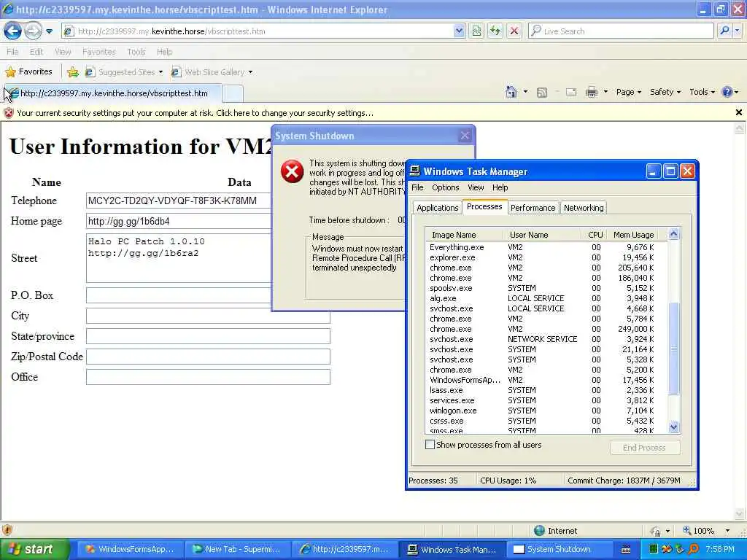Click the Home page data field
This screenshot has height=560, width=747.
[x=179, y=221]
